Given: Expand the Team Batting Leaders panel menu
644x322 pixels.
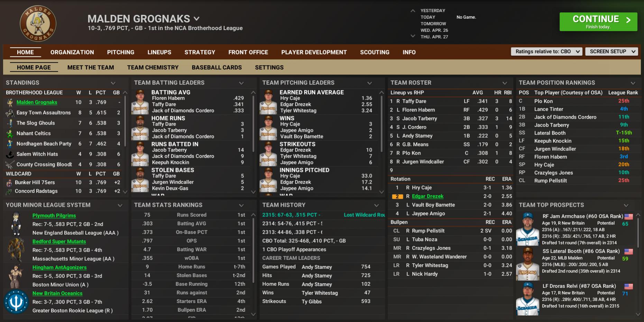Looking at the screenshot, I should pos(241,83).
